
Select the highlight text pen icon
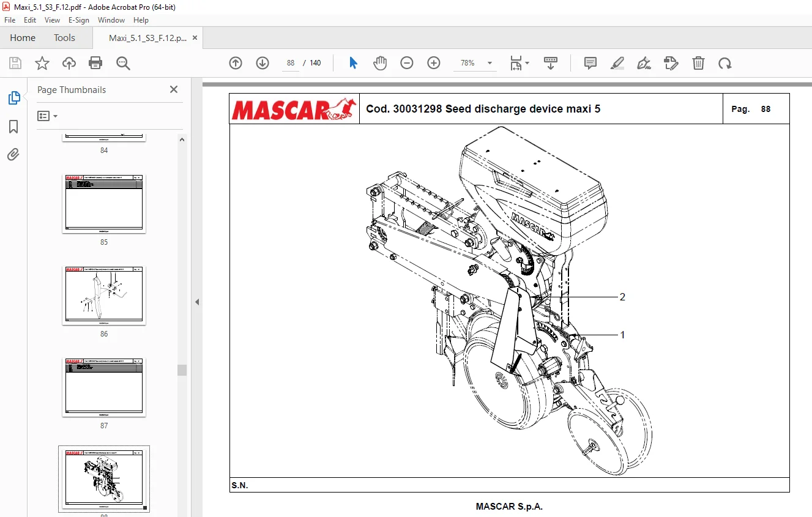point(617,63)
